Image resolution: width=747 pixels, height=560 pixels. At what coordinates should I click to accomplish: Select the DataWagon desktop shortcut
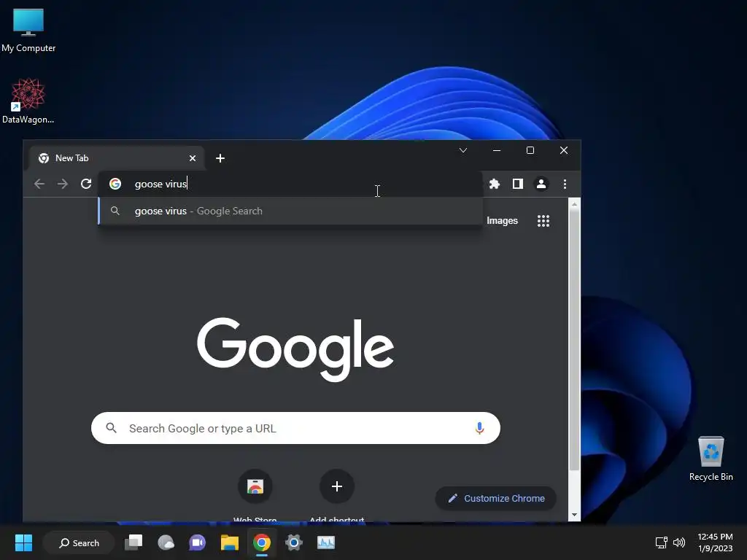(x=28, y=101)
